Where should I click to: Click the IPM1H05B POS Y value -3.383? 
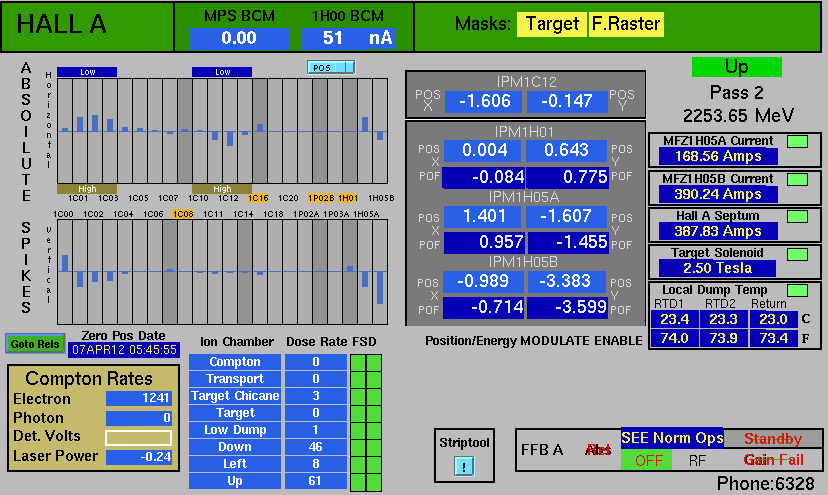coord(566,281)
